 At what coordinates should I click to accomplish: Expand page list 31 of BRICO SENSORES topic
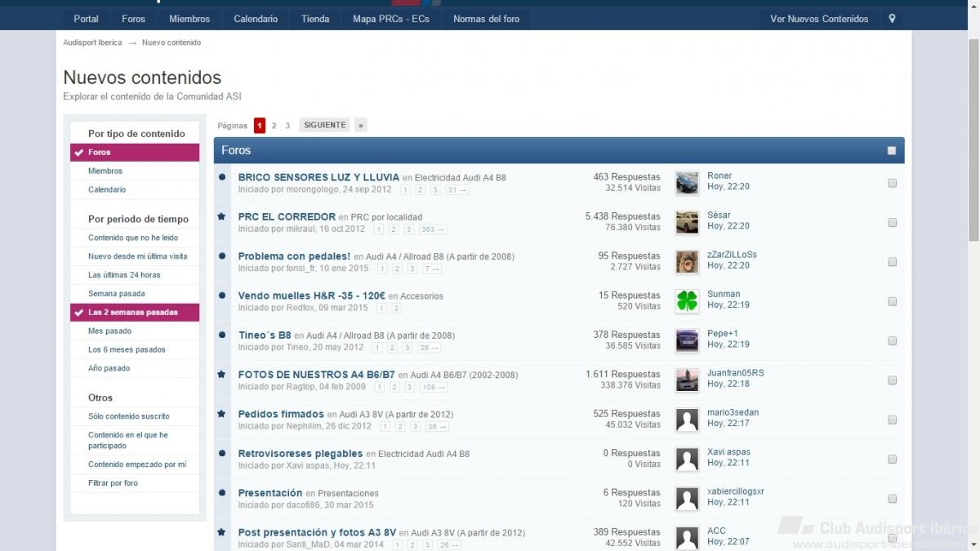click(x=457, y=190)
